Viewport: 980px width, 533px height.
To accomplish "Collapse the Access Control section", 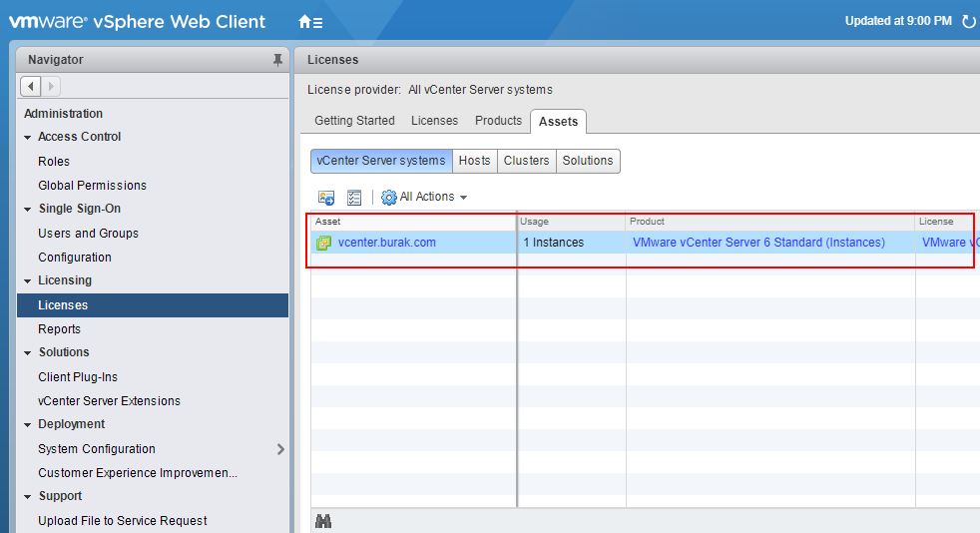I will [28, 138].
